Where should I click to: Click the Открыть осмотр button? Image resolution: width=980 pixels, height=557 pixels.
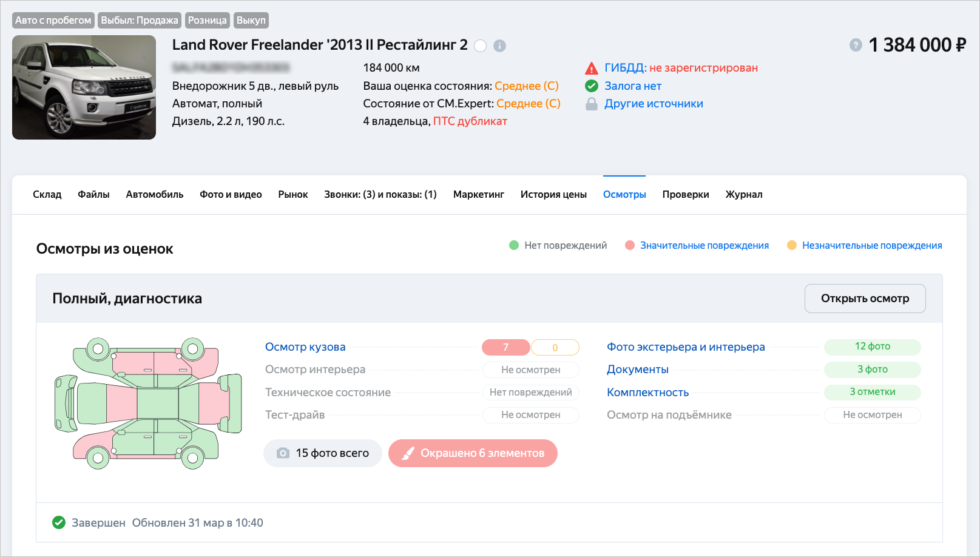[x=865, y=299]
